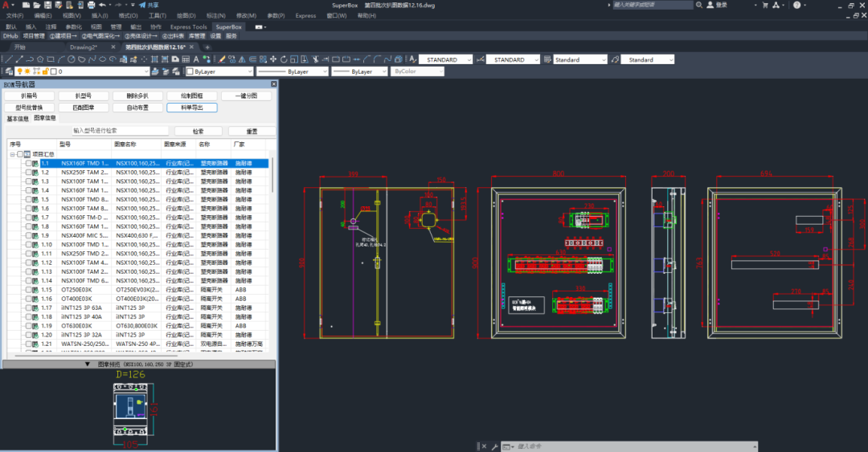Click the 扒箱号 button
The image size is (868, 452).
30,96
